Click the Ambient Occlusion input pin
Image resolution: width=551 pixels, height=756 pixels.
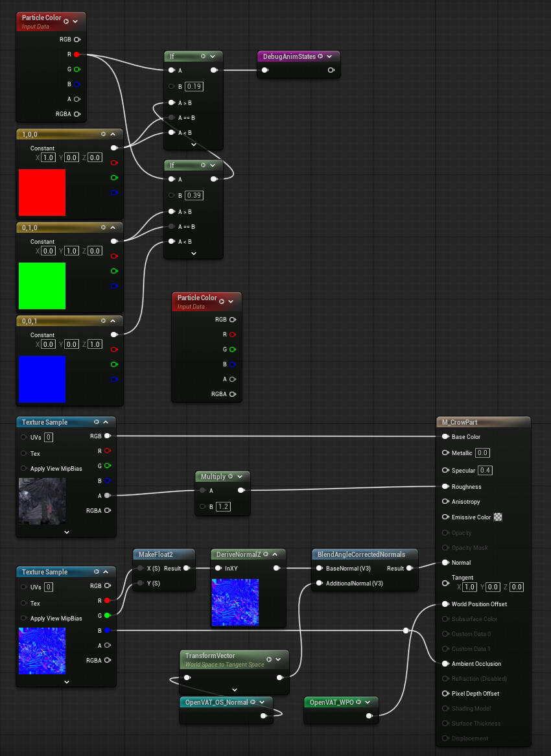pyautogui.click(x=445, y=663)
